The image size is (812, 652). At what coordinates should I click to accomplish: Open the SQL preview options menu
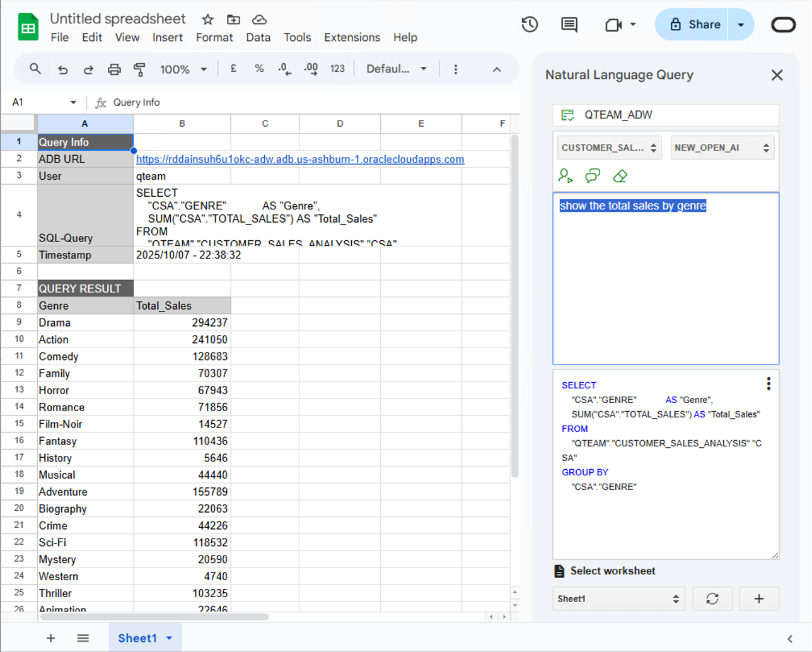[768, 383]
